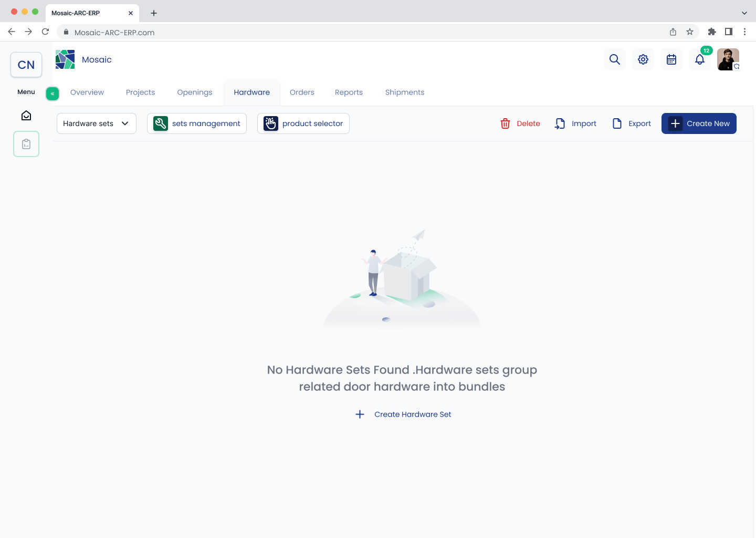The height and width of the screenshot is (538, 756).
Task: Click the Import button
Action: [x=576, y=123]
